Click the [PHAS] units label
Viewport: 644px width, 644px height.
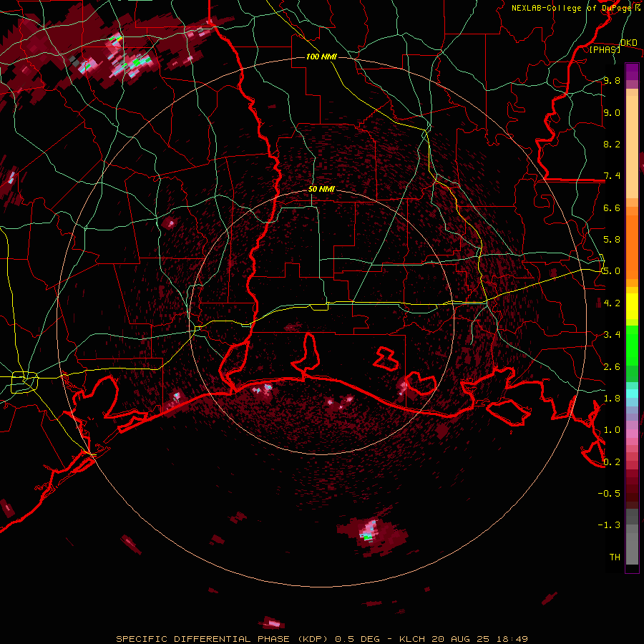pos(605,49)
